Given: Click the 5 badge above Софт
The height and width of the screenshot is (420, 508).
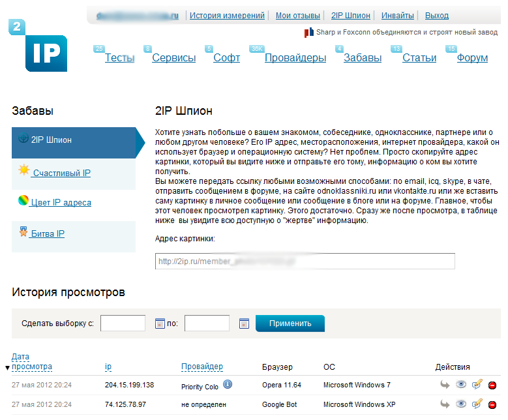Looking at the screenshot, I should click(x=209, y=49).
